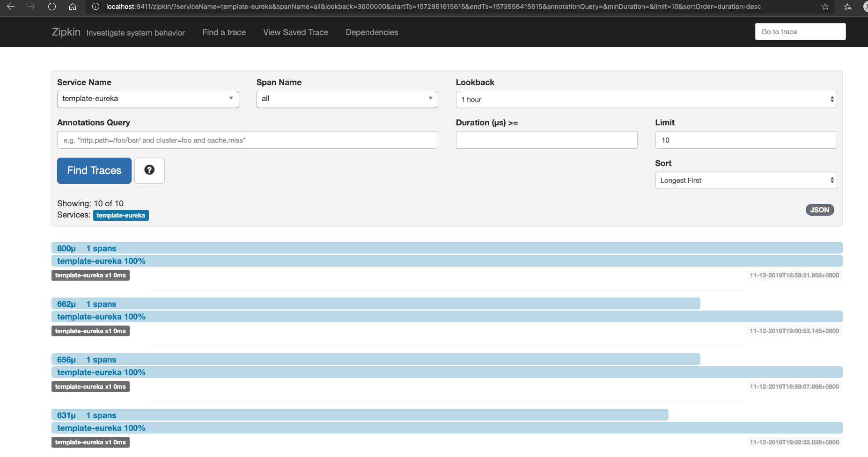The image size is (868, 457).
Task: Click timestamp 11-12-2019T18:58:31.958+0800
Action: (794, 275)
